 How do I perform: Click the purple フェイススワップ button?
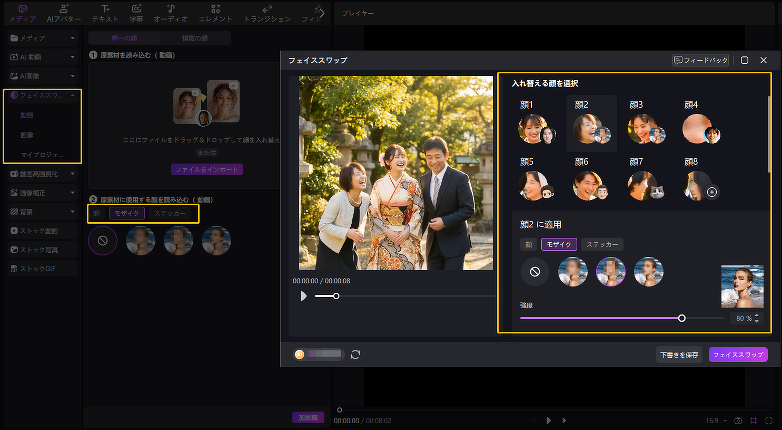[738, 354]
